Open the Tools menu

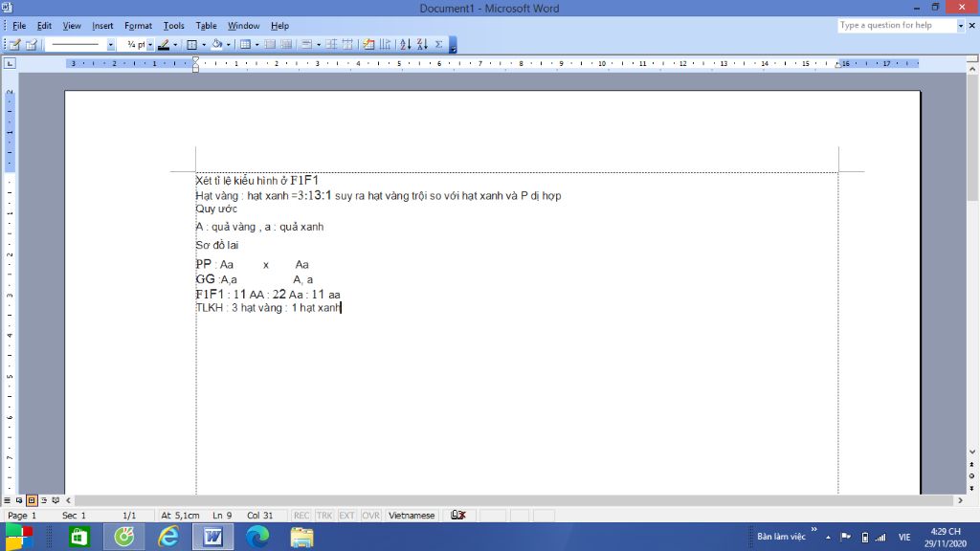(174, 26)
